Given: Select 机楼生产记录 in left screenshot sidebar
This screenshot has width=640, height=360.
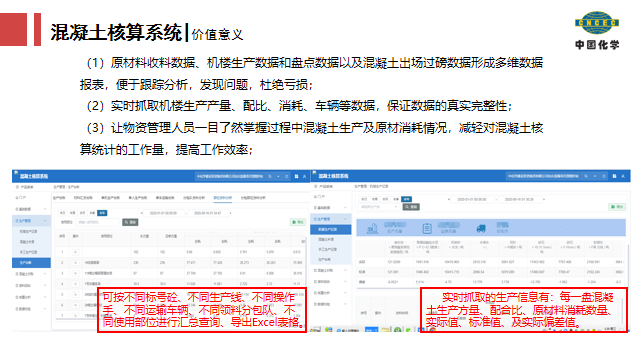Looking at the screenshot, I should click(28, 231).
